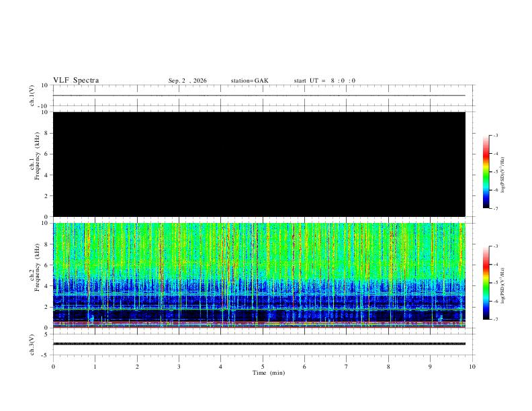Screen dimensions: 532x411
Task: Click the Time (min) axis label
Action: pyautogui.click(x=269, y=373)
